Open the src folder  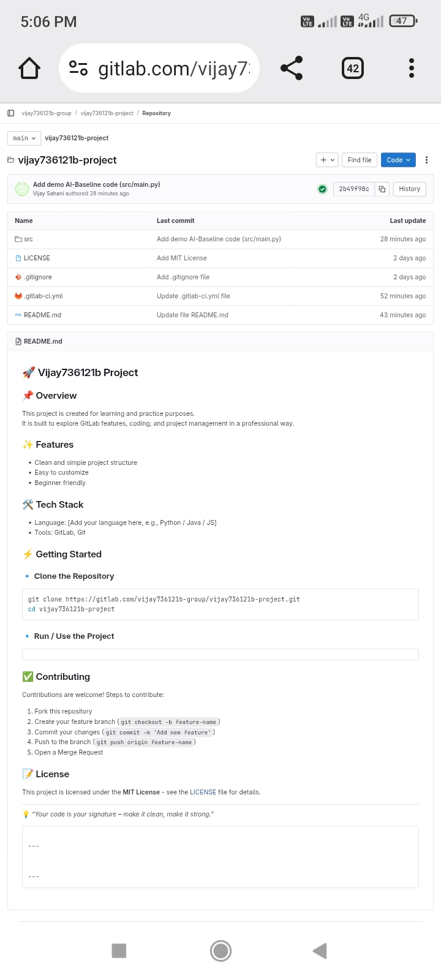28,239
